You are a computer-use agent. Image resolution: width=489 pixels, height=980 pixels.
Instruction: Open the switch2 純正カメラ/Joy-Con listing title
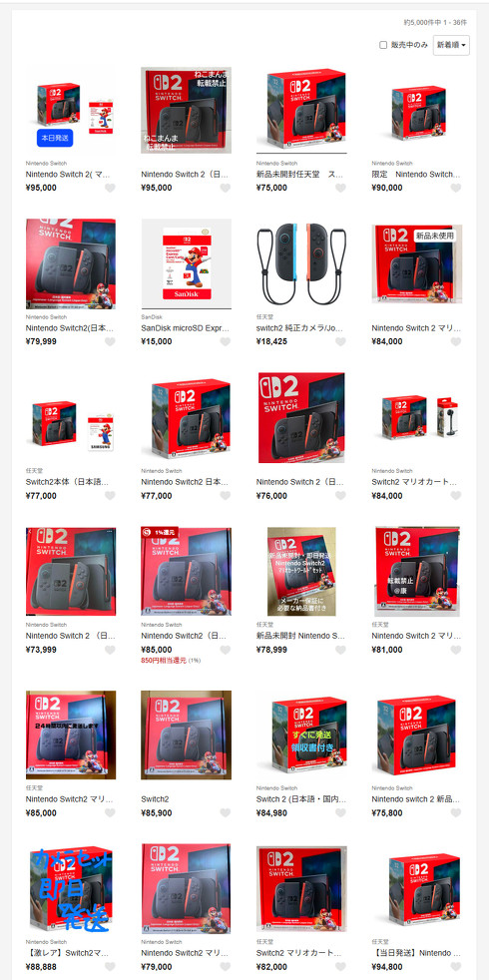tap(300, 328)
